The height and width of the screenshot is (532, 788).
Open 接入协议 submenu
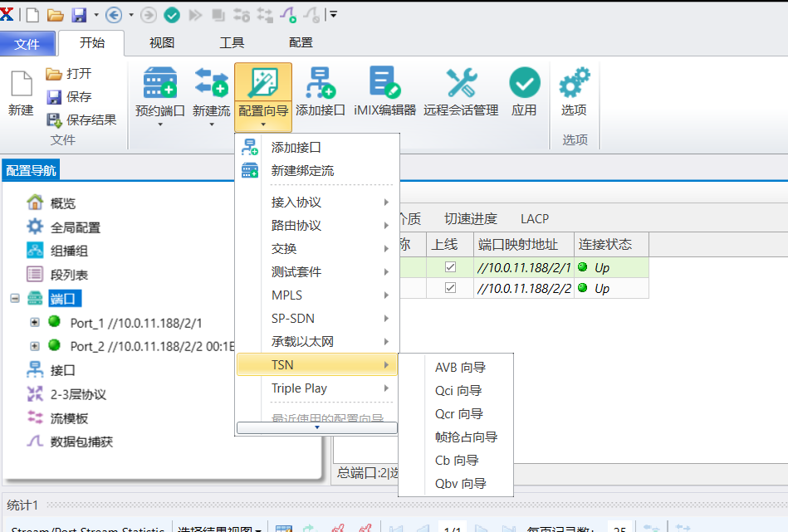317,202
